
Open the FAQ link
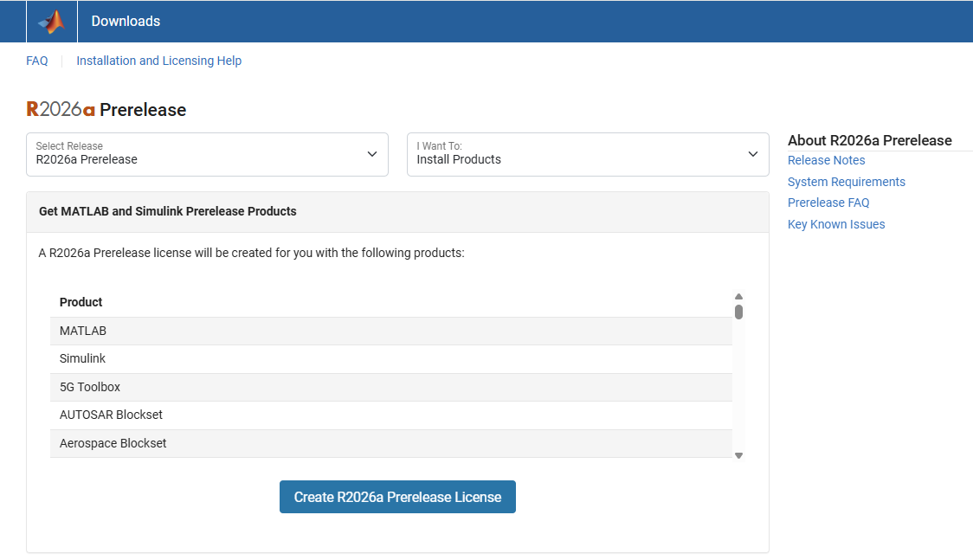click(x=37, y=61)
